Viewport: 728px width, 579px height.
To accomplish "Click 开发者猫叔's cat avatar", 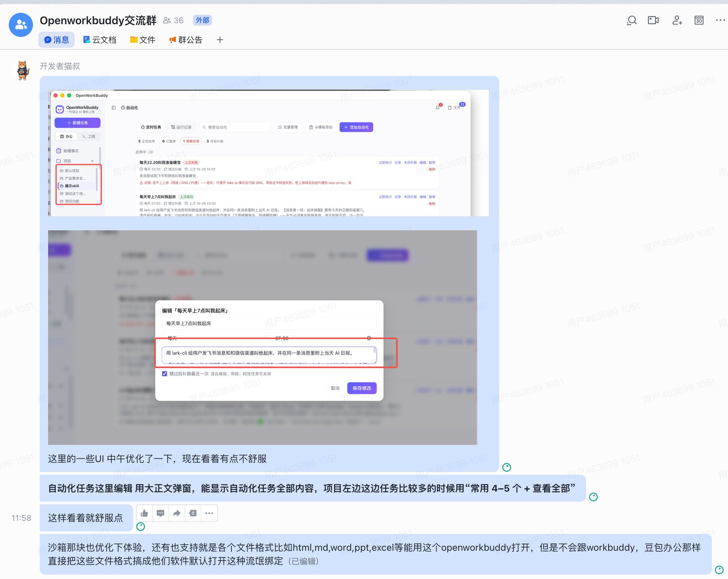I will pyautogui.click(x=23, y=70).
